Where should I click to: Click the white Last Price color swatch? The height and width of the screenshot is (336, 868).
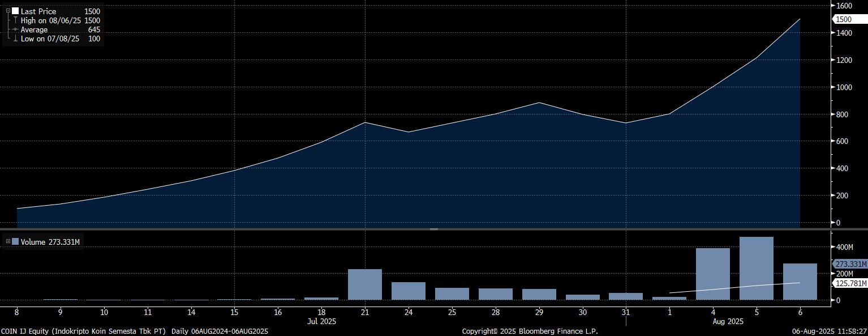pos(15,11)
